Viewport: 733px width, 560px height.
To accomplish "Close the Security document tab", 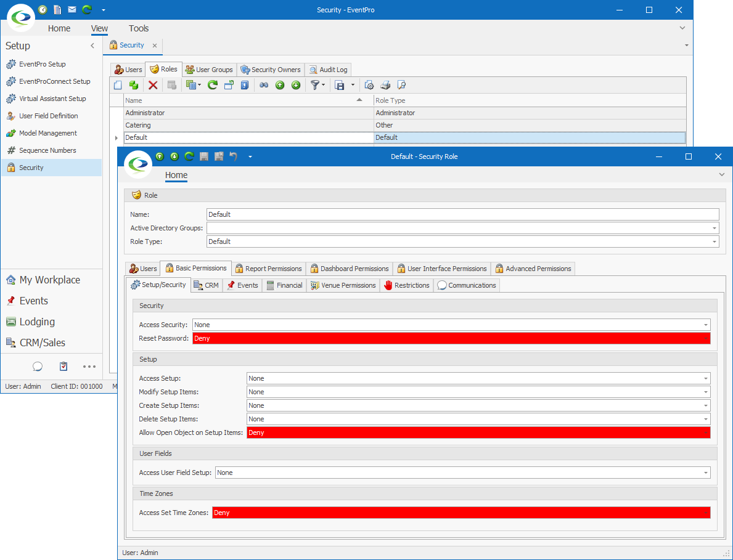I will 155,46.
